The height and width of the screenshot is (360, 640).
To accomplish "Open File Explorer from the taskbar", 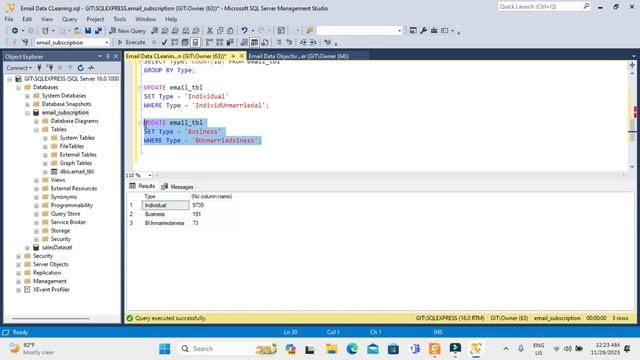I will click(331, 349).
